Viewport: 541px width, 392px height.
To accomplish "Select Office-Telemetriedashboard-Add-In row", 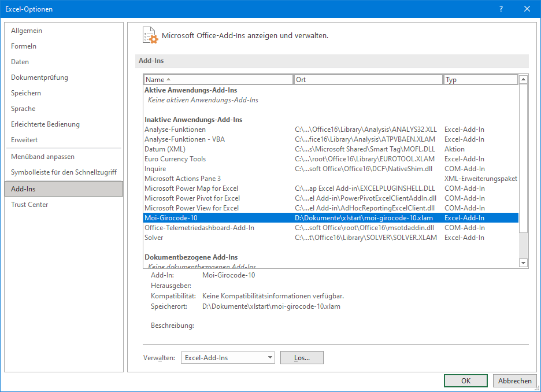I will pos(331,228).
